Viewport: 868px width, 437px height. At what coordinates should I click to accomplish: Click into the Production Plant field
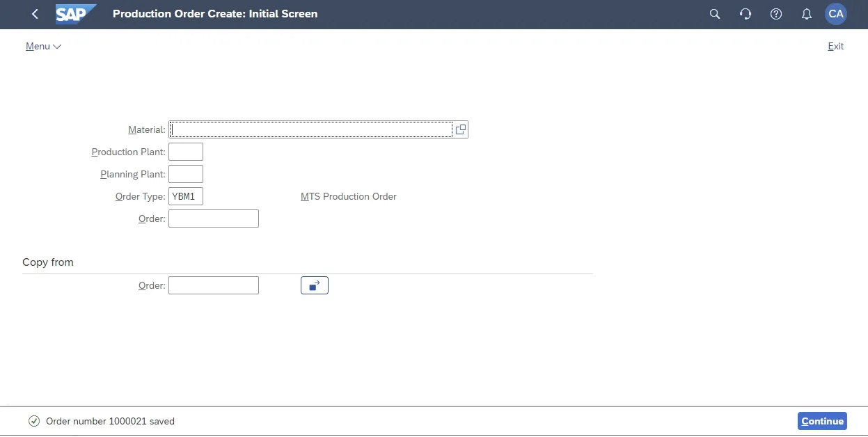click(x=186, y=152)
